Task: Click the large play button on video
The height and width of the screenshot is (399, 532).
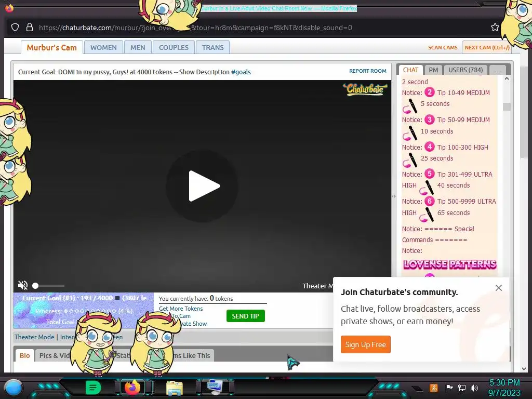Action: click(x=202, y=186)
